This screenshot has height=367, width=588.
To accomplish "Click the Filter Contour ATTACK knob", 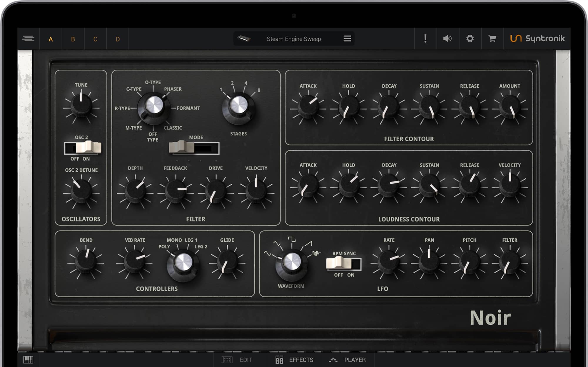I will click(x=308, y=107).
